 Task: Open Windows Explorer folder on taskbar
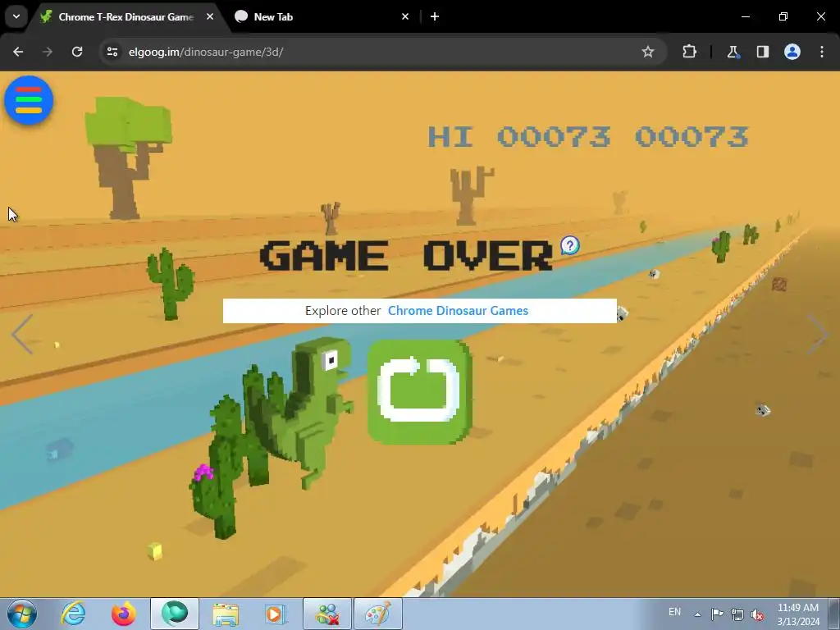(226, 614)
